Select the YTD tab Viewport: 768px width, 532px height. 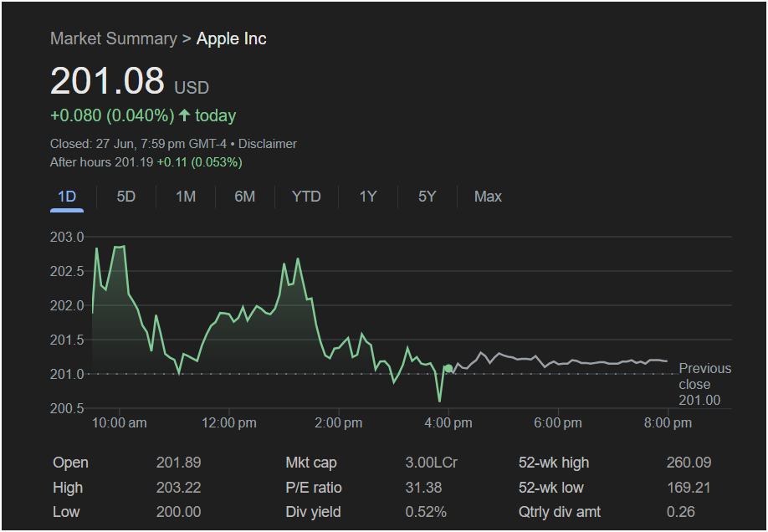click(306, 197)
